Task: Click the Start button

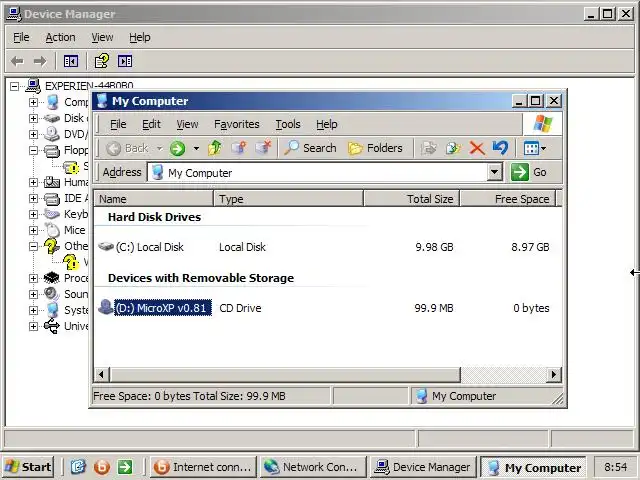Action: click(x=28, y=467)
